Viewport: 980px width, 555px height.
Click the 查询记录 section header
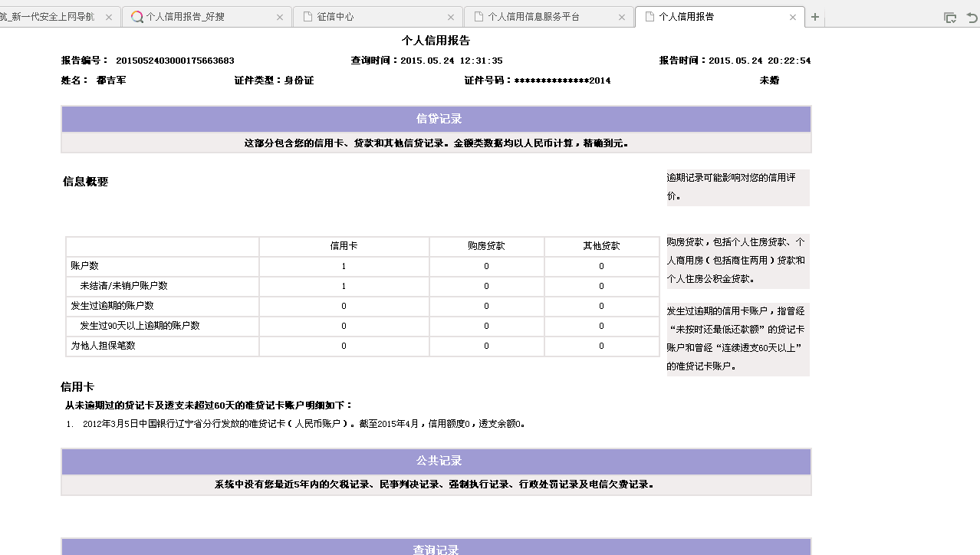[x=436, y=549]
